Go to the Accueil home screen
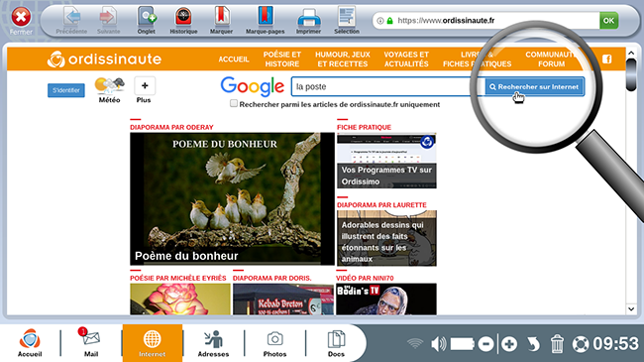 pyautogui.click(x=30, y=342)
